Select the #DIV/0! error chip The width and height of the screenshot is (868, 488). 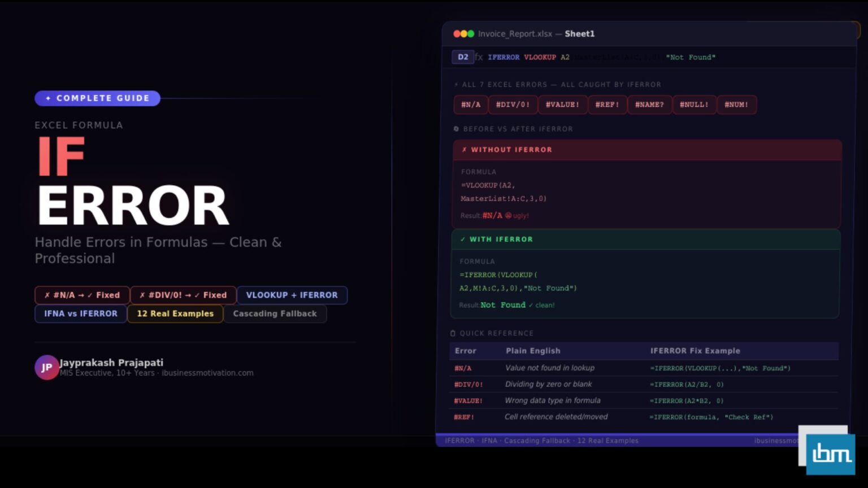[x=513, y=104]
